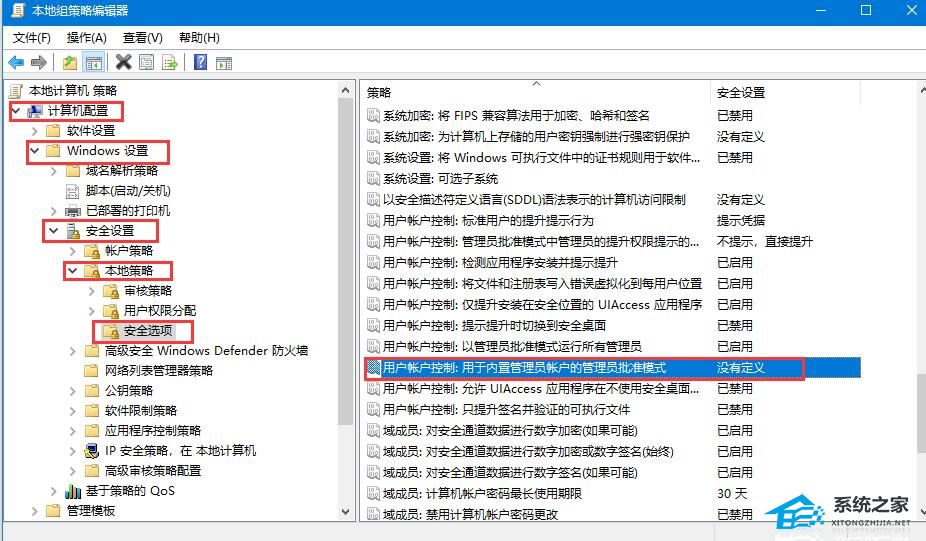Select 网络列表管理器策略 in tree
926x541 pixels.
pyautogui.click(x=159, y=371)
